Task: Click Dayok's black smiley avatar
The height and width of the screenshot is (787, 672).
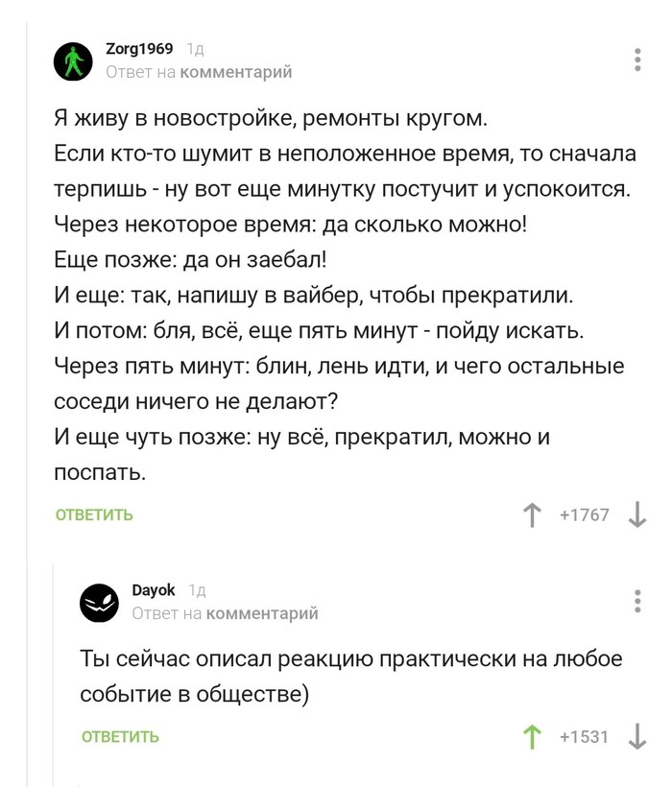Action: pyautogui.click(x=98, y=602)
